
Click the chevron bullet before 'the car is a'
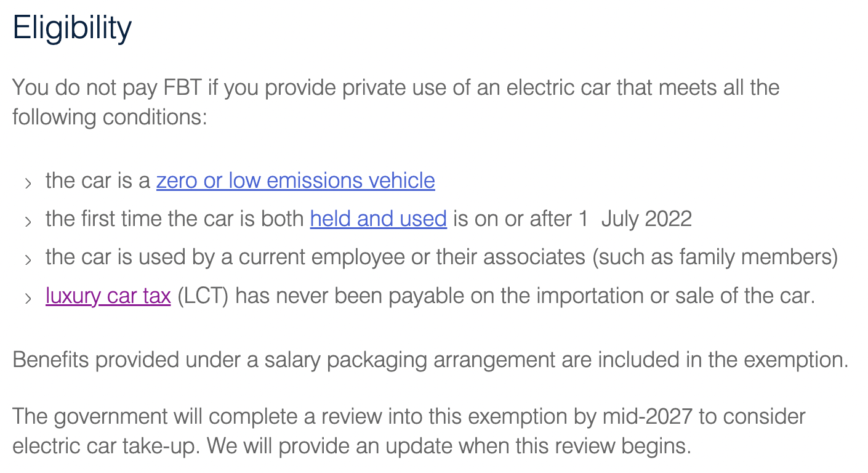28,183
